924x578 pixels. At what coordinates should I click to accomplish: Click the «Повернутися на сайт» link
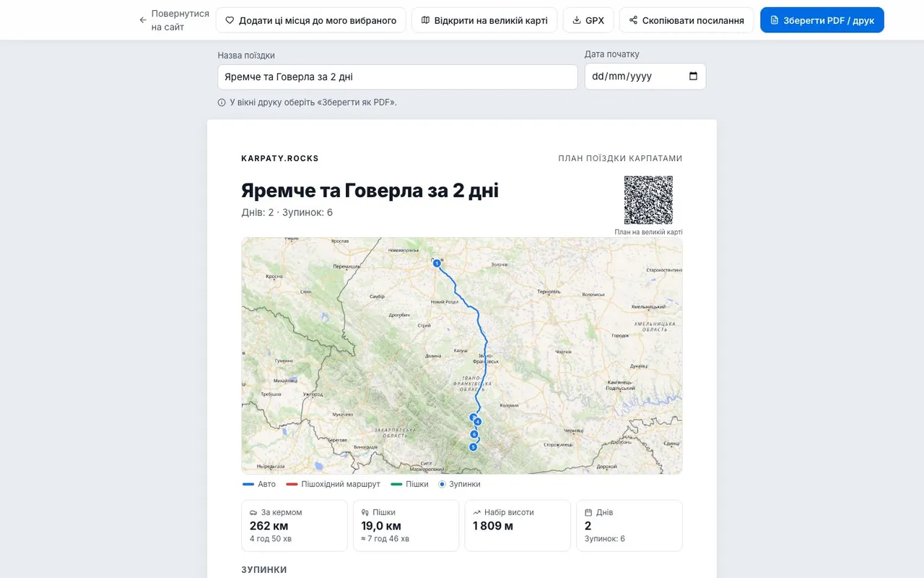tap(174, 20)
